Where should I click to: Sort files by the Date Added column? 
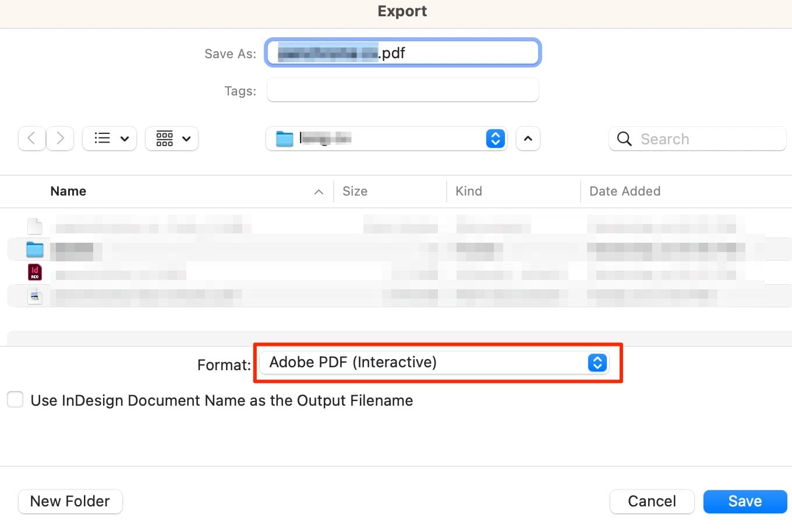pyautogui.click(x=625, y=191)
